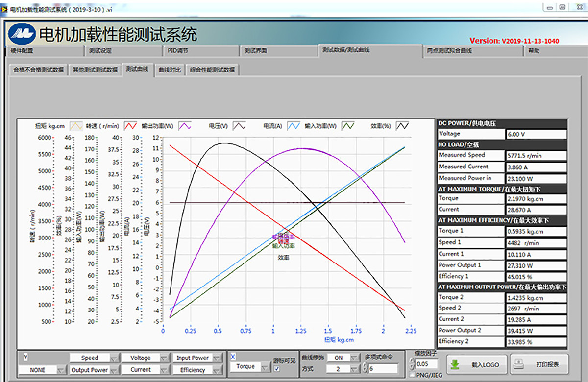
Task: Click the printer icon on 打印报表
Action: pos(519,365)
